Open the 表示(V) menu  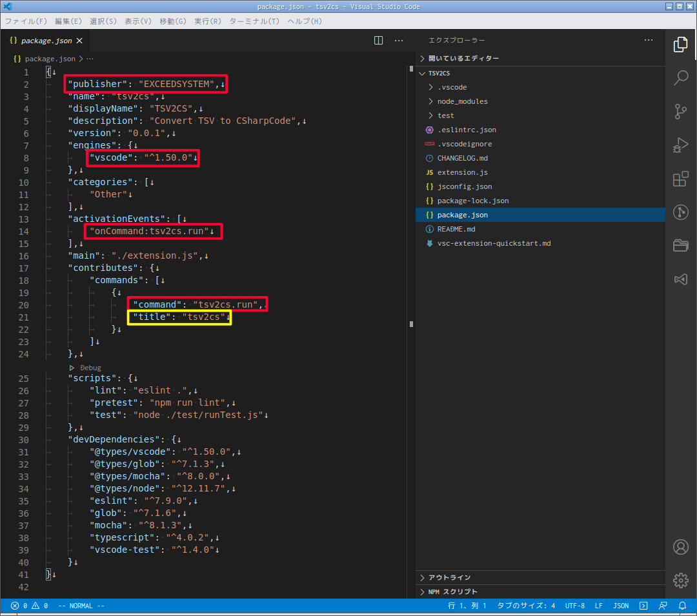138,21
